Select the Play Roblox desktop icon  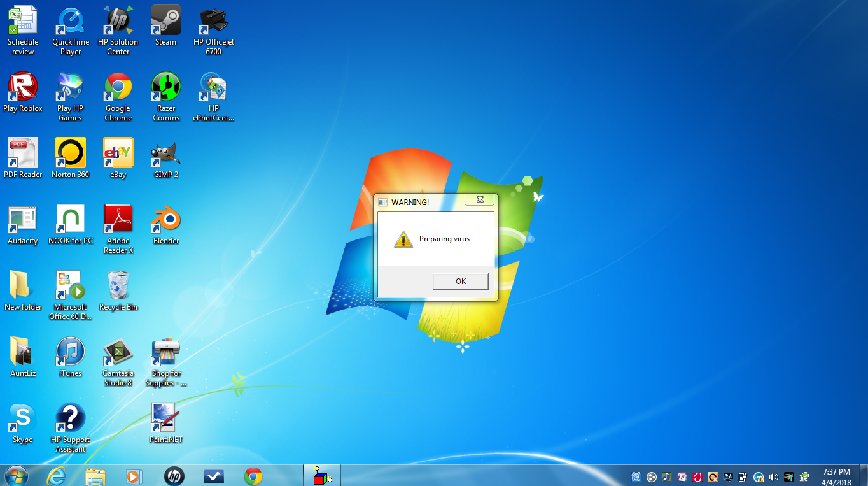tap(23, 92)
